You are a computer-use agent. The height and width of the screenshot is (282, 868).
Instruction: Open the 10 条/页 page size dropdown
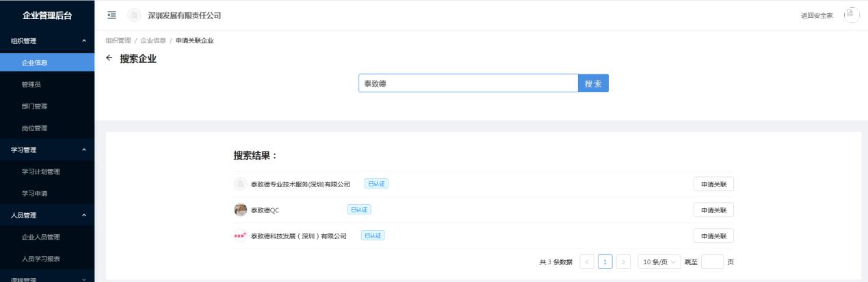[x=659, y=262]
